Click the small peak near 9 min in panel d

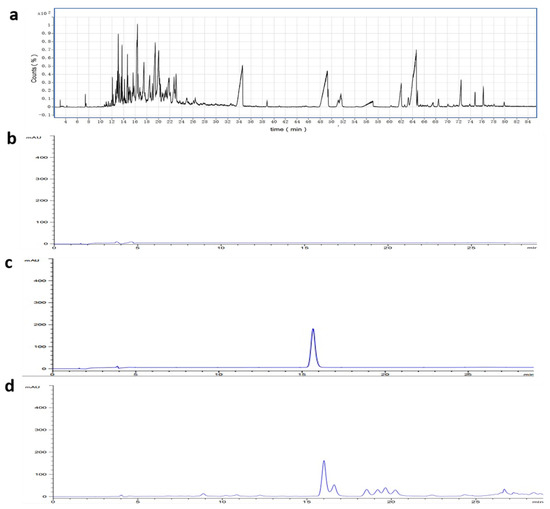(x=203, y=495)
